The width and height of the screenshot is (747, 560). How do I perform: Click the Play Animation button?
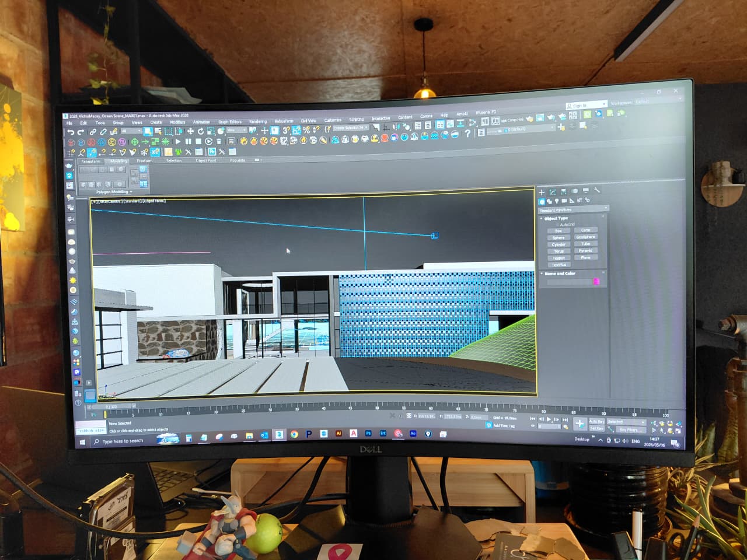tap(549, 419)
